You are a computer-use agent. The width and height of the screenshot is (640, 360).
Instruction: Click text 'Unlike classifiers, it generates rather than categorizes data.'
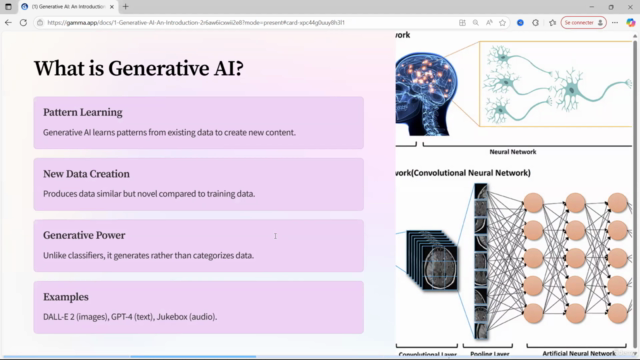[x=149, y=256]
